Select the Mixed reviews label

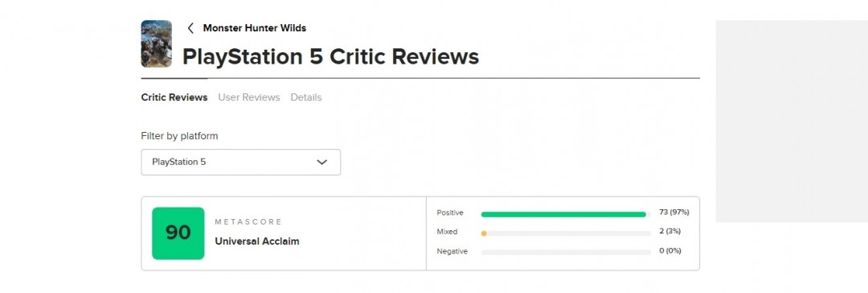[x=448, y=232]
